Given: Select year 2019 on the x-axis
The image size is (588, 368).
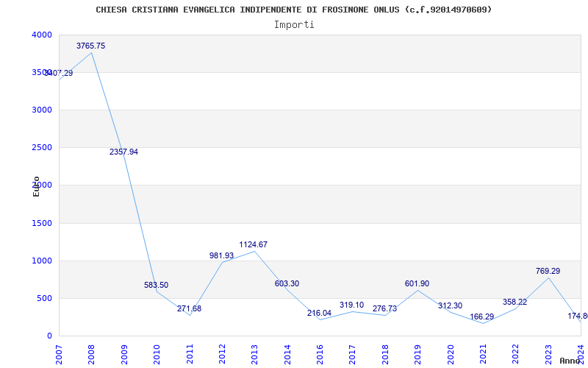Looking at the screenshot, I should 418,352.
